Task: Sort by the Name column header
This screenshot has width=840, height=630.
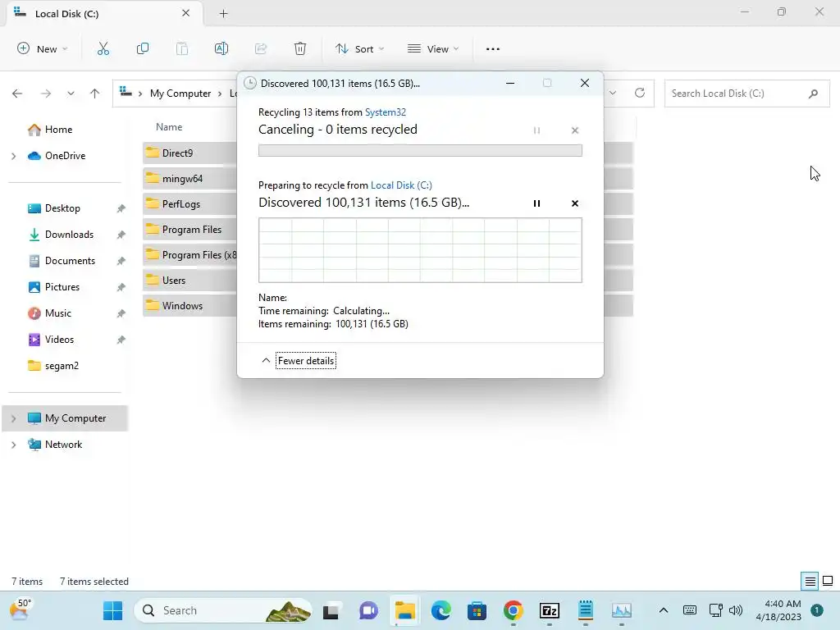Action: 169,127
